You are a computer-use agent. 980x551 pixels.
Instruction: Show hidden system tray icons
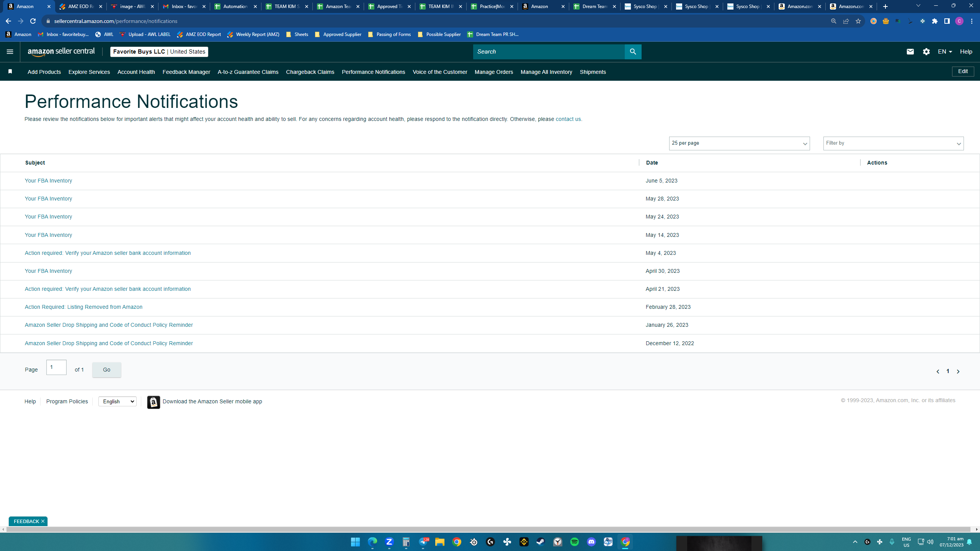click(x=855, y=542)
